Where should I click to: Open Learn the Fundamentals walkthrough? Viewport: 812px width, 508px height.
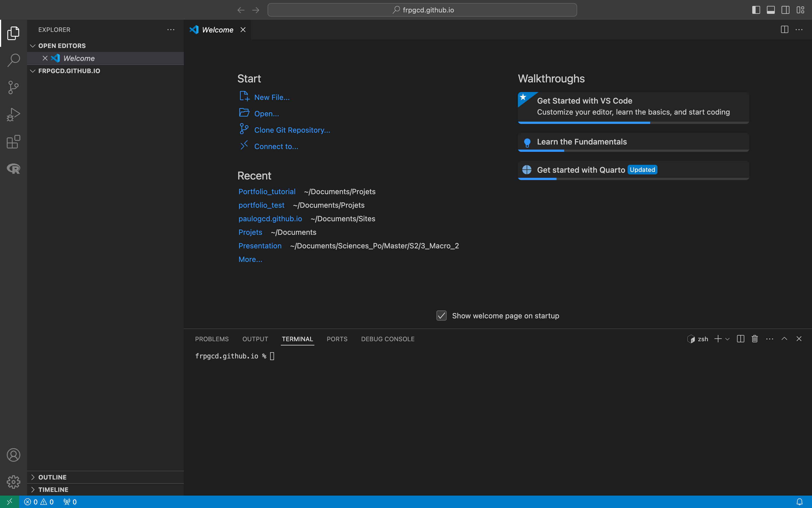click(x=633, y=142)
